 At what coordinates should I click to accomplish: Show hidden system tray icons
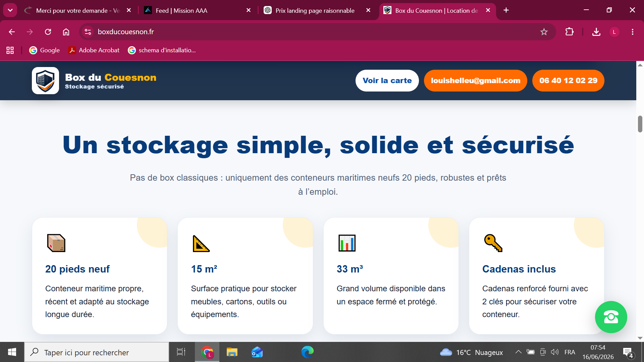point(518,352)
